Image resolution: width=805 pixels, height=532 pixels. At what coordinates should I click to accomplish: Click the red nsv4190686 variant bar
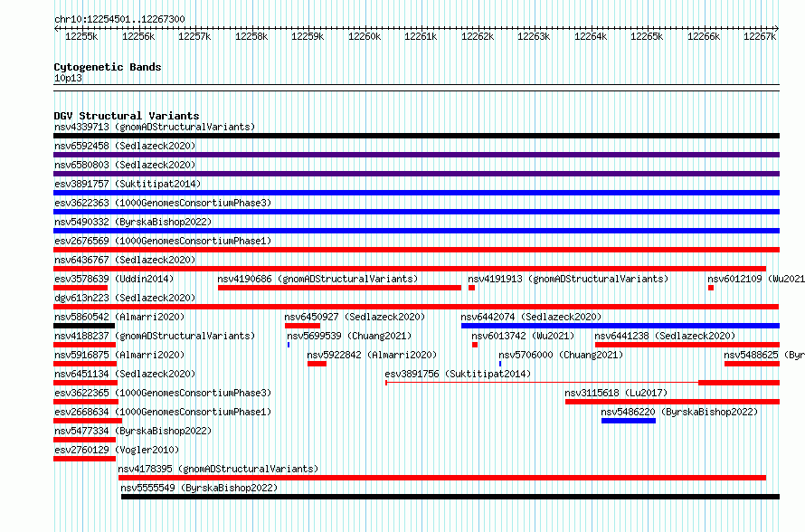pos(339,288)
